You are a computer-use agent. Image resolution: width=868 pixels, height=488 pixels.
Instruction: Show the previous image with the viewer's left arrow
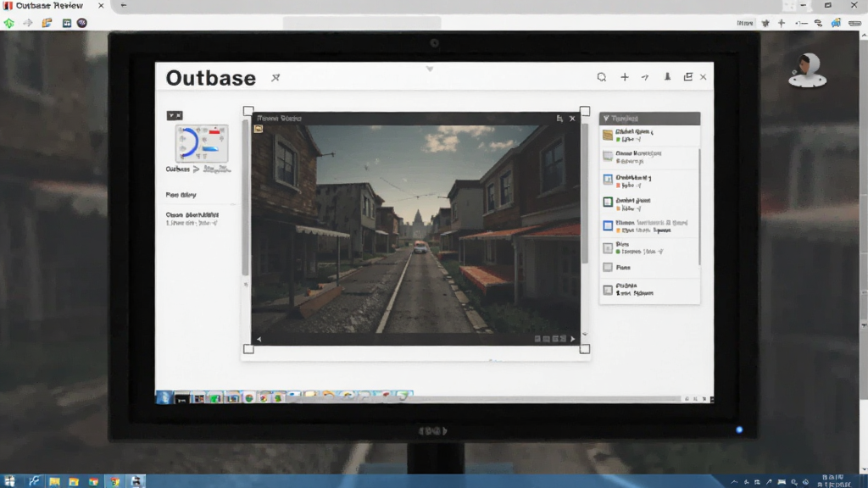[x=259, y=339]
